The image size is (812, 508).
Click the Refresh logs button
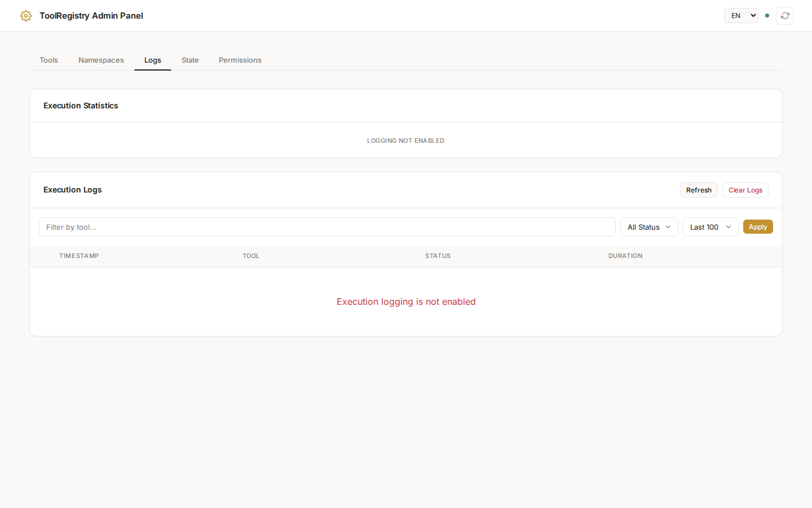click(x=699, y=190)
